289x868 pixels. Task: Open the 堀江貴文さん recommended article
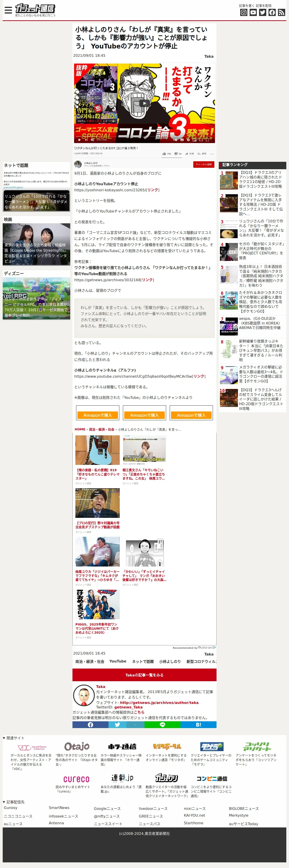tap(144, 460)
